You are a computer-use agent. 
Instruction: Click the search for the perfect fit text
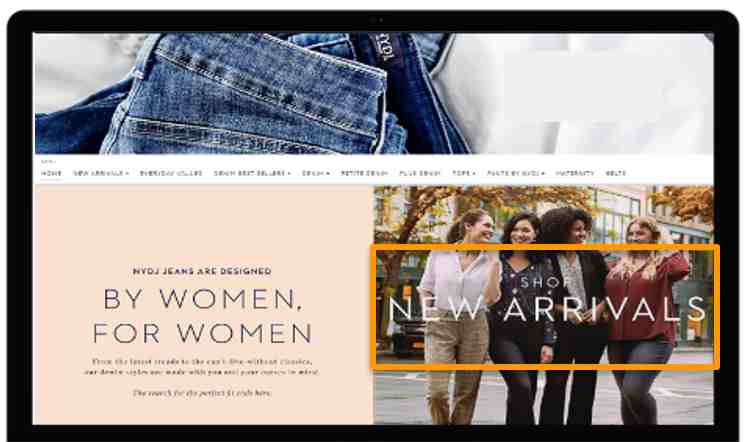click(x=202, y=393)
